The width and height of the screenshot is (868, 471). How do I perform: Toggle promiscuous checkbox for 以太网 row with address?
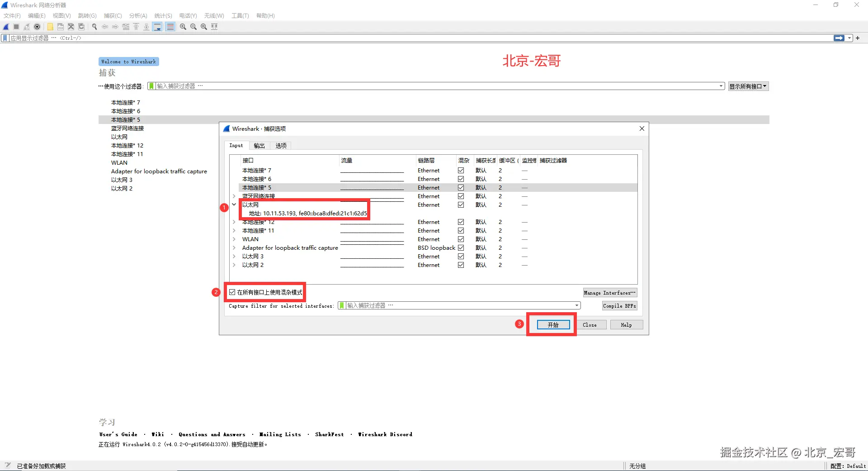coord(461,205)
